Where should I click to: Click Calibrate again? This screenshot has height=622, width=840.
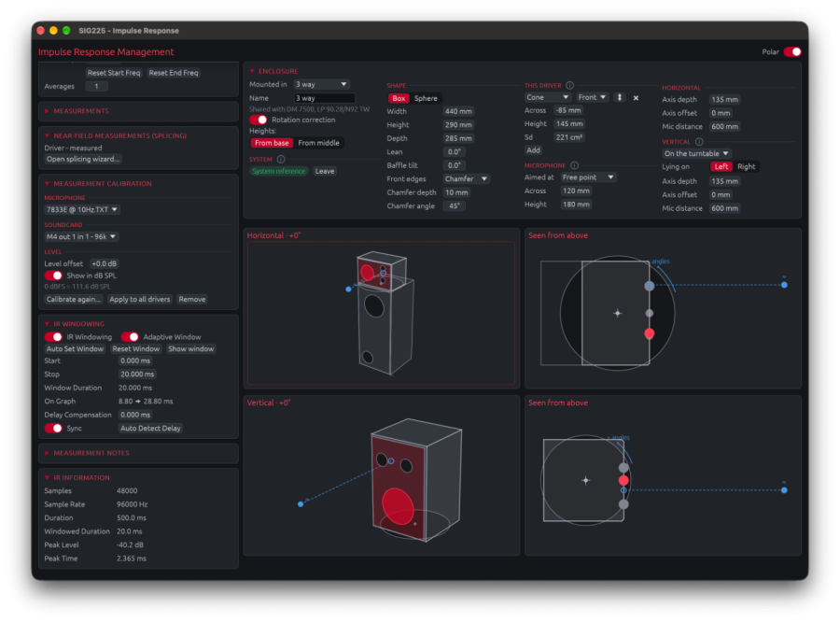point(74,300)
